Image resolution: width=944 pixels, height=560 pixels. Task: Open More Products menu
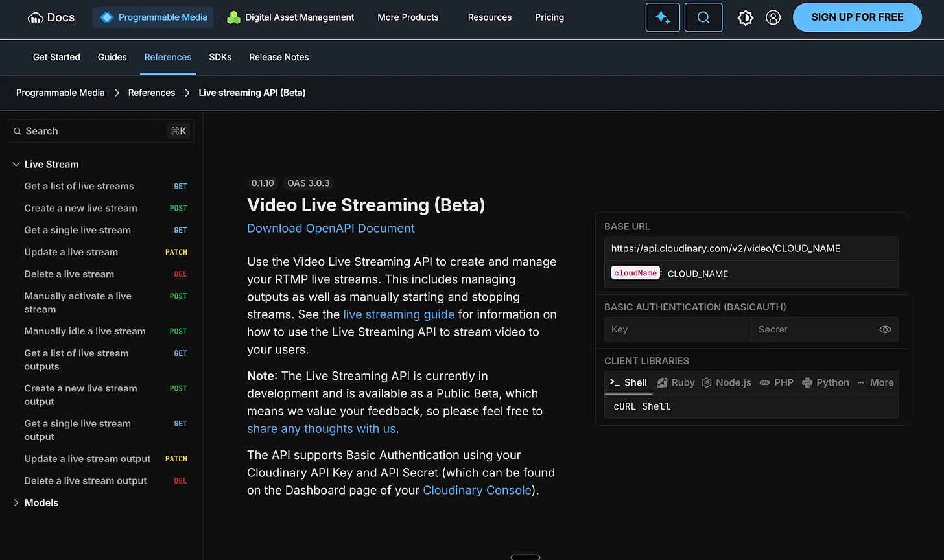[x=408, y=17]
